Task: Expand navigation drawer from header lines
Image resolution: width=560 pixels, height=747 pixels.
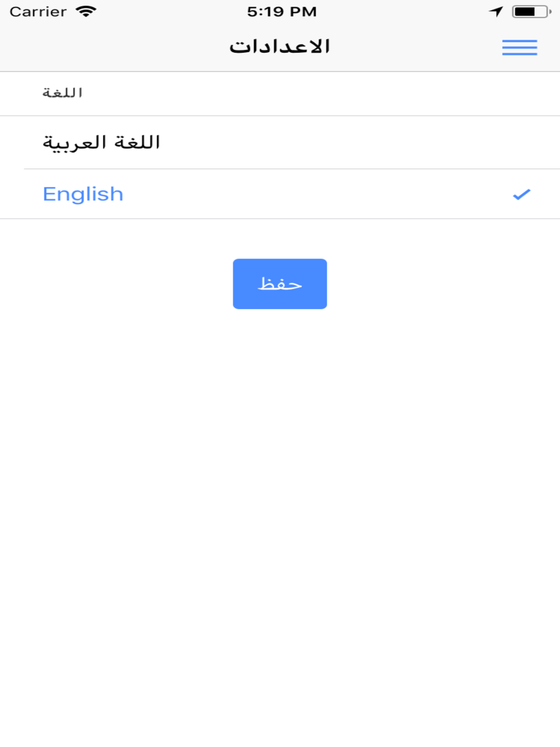Action: pos(519,48)
